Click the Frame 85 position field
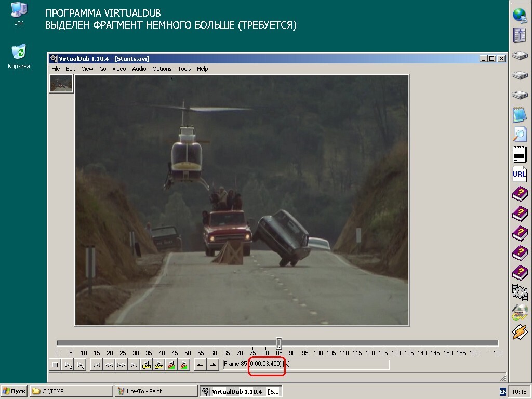This screenshot has height=399, width=532. click(x=307, y=364)
